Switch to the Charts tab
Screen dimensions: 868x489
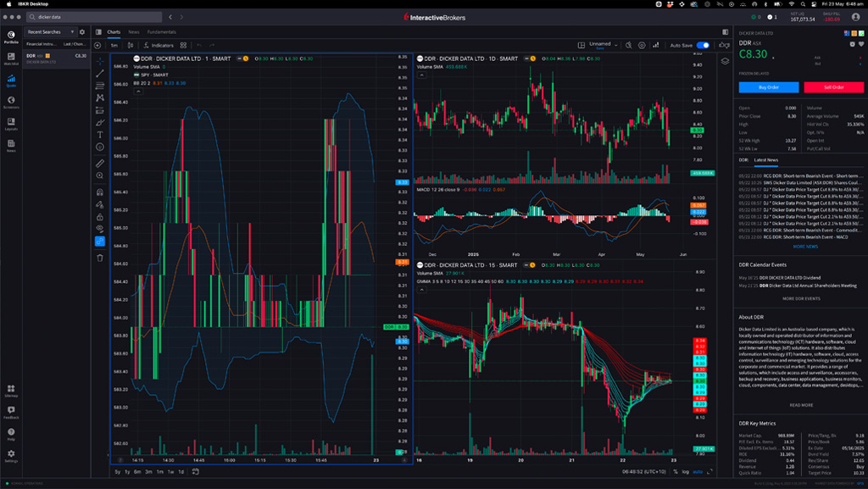pyautogui.click(x=114, y=32)
